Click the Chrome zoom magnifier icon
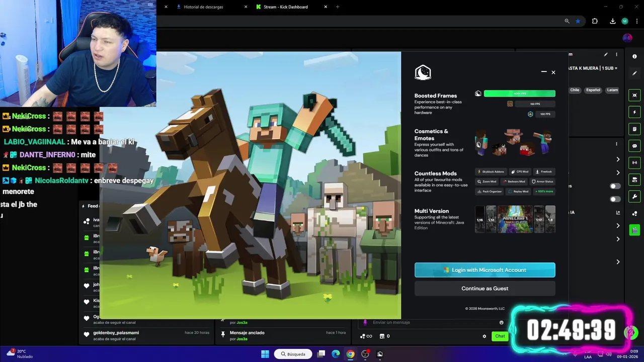The height and width of the screenshot is (362, 644). pos(567,21)
